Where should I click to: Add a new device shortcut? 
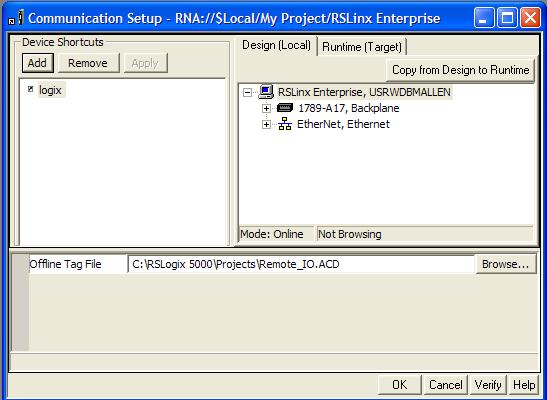click(x=37, y=63)
